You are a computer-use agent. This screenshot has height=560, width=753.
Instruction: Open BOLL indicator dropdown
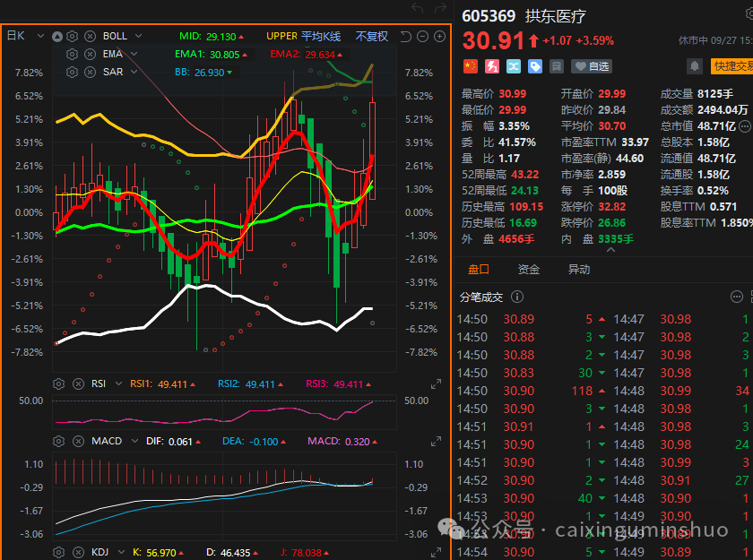pyautogui.click(x=138, y=36)
